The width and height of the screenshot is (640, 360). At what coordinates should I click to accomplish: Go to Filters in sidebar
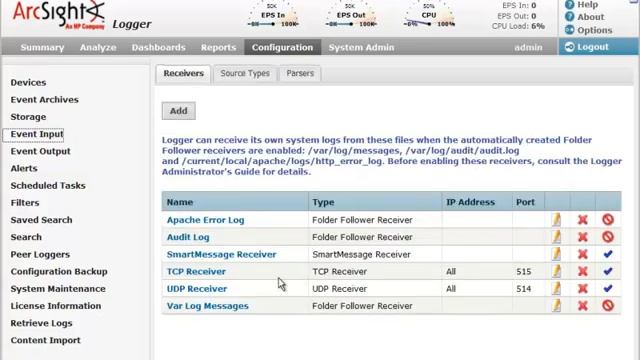[25, 202]
